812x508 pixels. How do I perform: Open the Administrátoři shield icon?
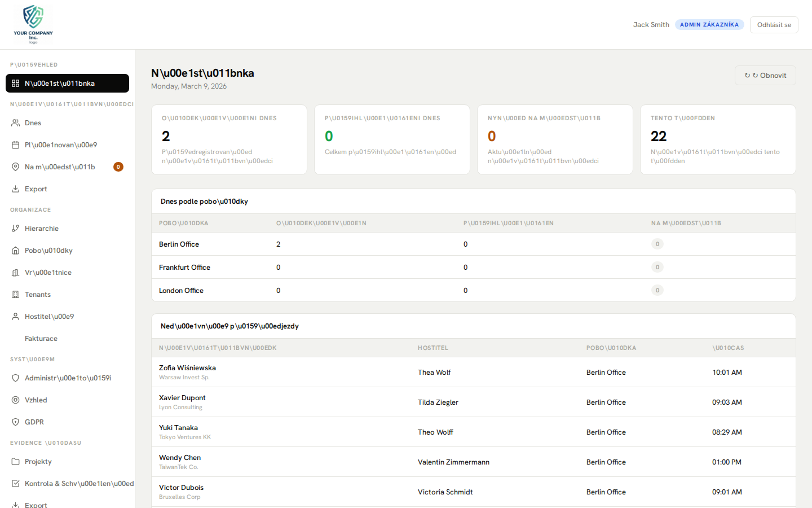pos(15,378)
